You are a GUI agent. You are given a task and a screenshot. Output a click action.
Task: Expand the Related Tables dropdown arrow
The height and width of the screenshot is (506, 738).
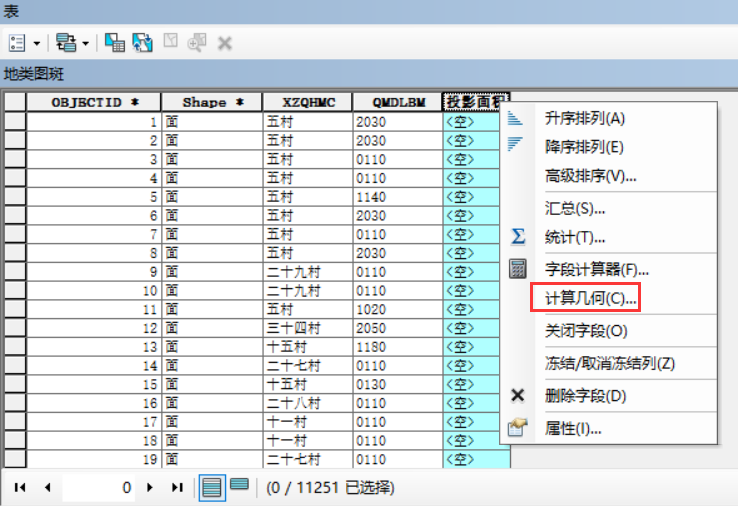coord(85,43)
